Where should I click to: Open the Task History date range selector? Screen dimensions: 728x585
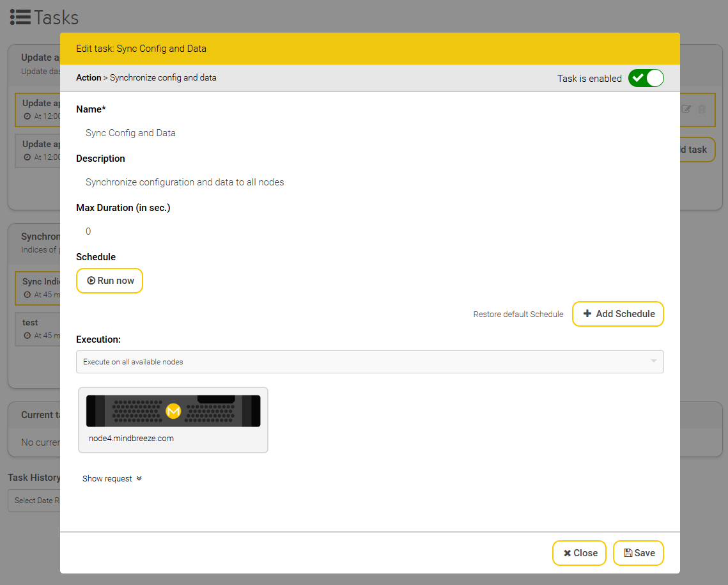click(34, 501)
